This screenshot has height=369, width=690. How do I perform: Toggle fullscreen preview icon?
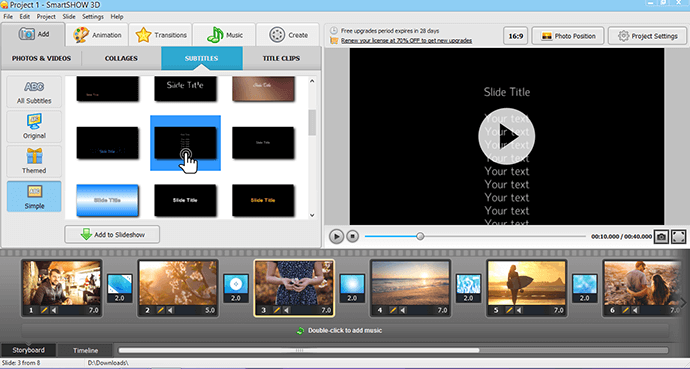[x=679, y=237]
